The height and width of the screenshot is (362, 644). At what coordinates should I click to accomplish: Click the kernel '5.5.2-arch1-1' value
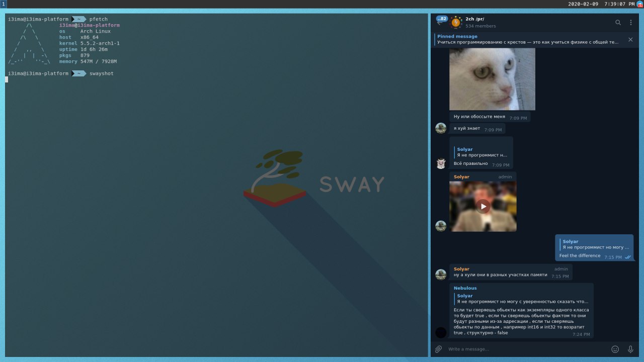100,43
